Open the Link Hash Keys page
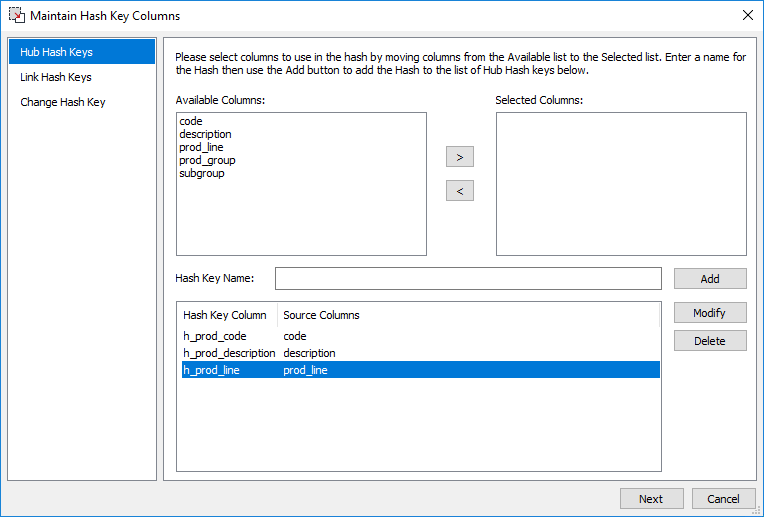Image resolution: width=764 pixels, height=517 pixels. coord(56,77)
